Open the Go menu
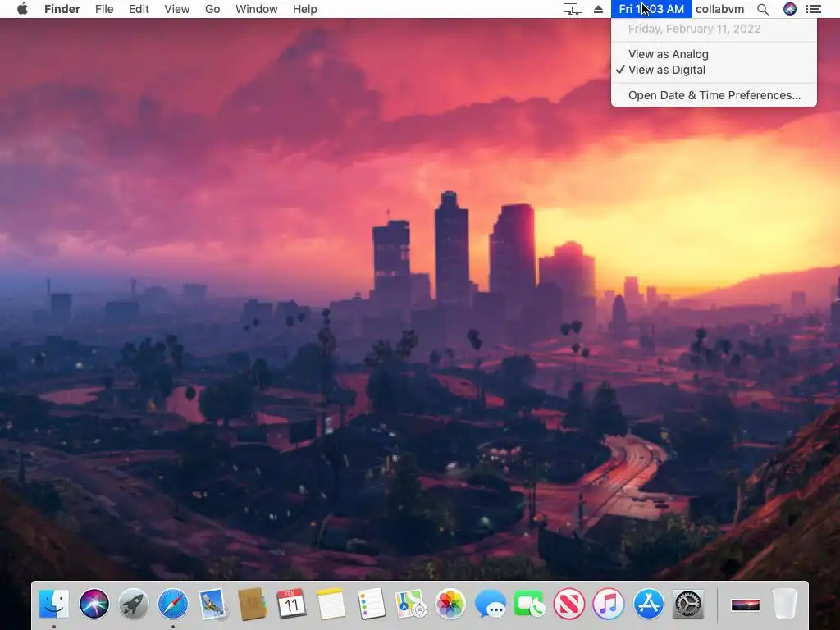The image size is (840, 630). (x=212, y=9)
